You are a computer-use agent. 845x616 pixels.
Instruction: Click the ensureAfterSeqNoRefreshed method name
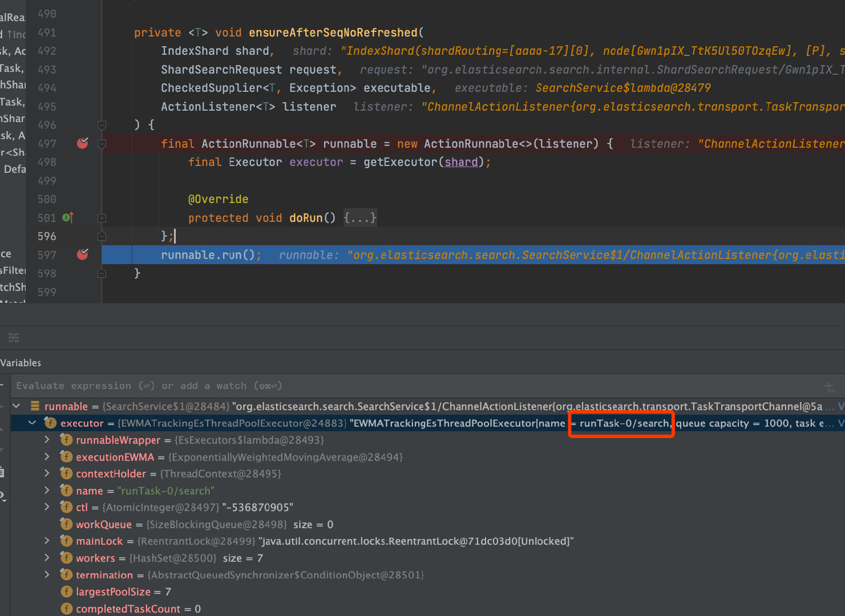click(333, 33)
